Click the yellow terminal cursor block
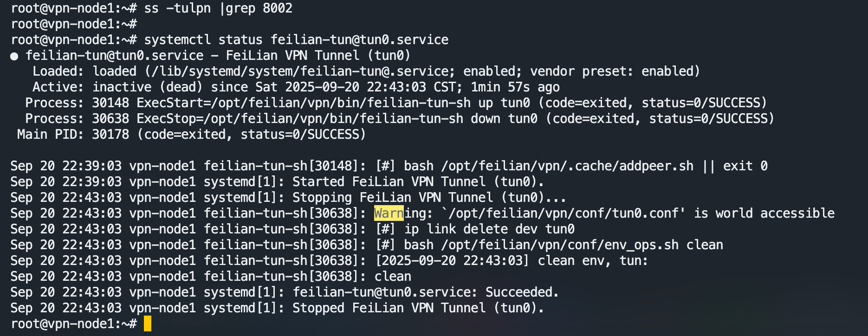Viewport: 868px width, 336px height. (x=147, y=323)
